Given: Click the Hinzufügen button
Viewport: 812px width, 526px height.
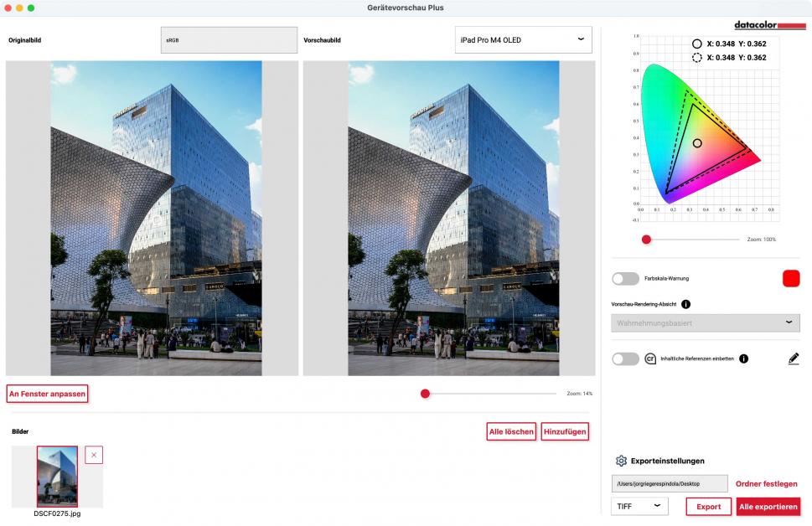Looking at the screenshot, I should pyautogui.click(x=565, y=431).
